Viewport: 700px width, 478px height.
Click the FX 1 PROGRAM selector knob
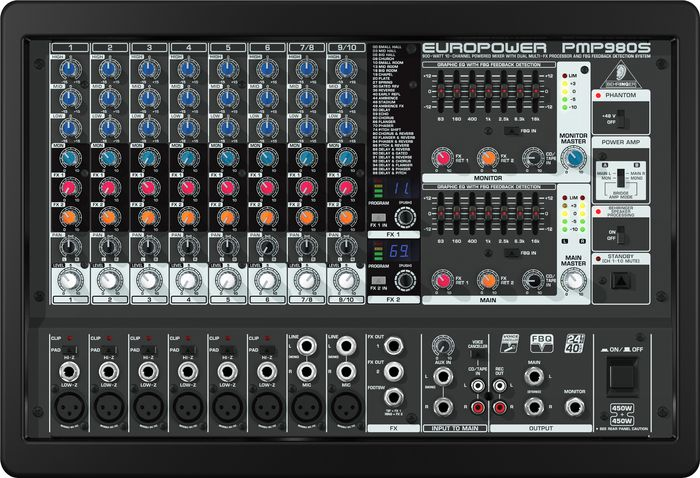click(405, 217)
